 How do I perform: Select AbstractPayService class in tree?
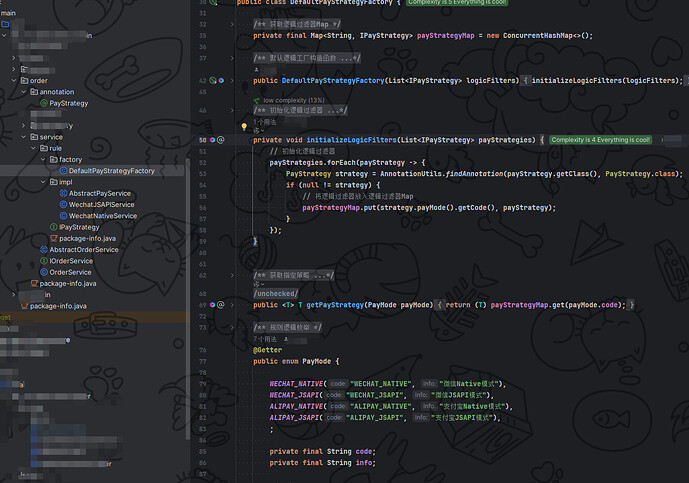tap(100, 193)
